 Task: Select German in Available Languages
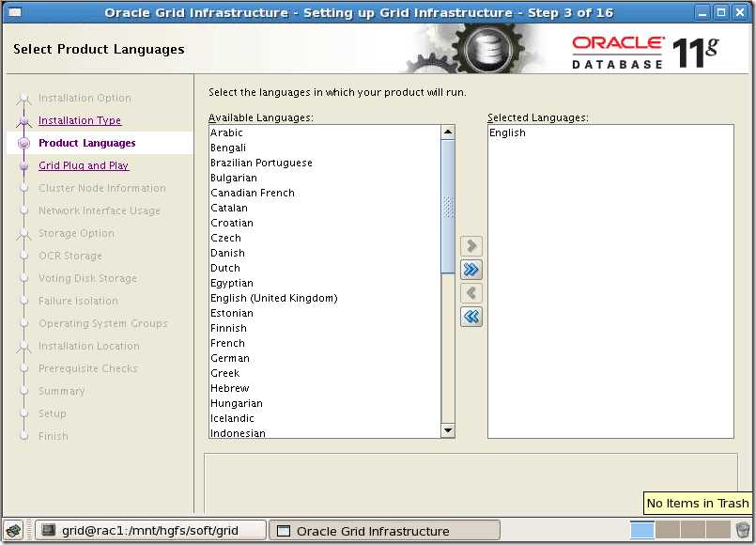coord(325,358)
